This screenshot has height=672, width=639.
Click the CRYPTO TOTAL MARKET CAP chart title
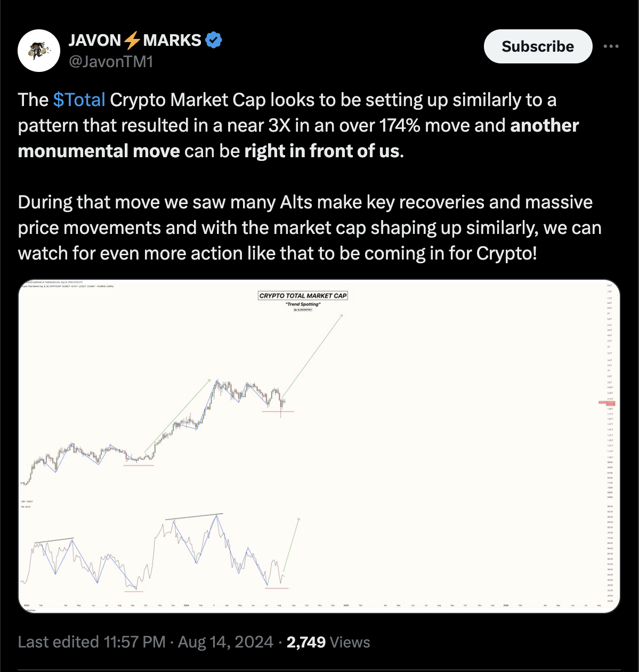[x=303, y=295]
